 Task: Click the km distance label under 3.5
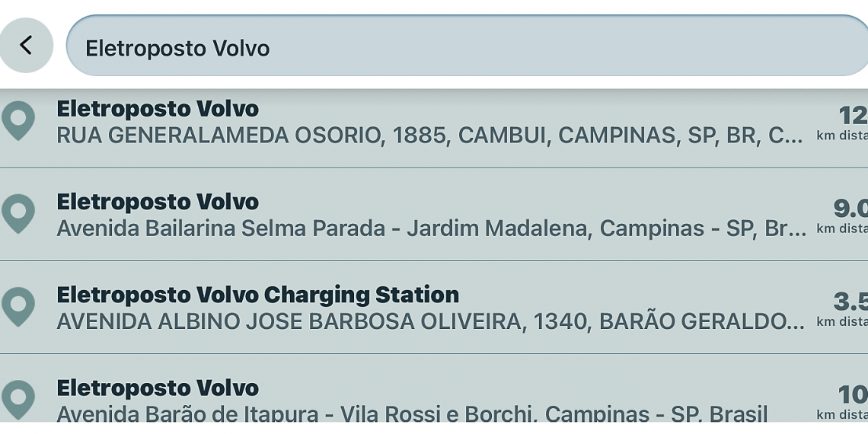(842, 321)
